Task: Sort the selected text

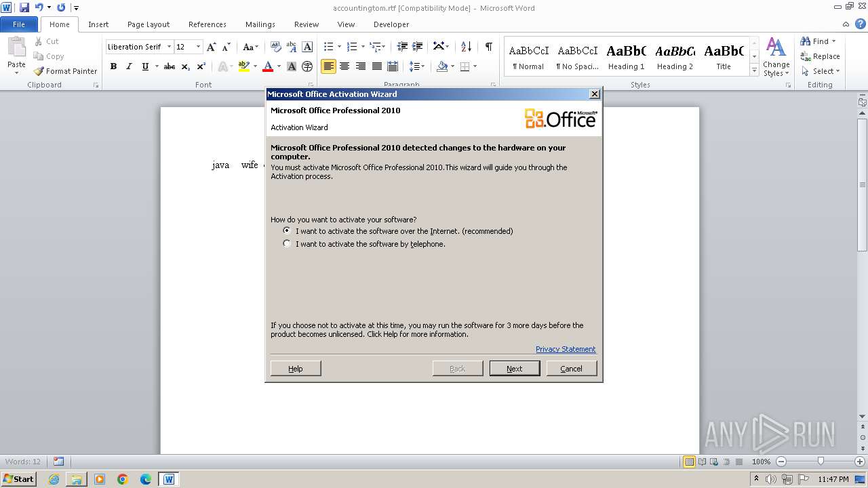Action: click(x=466, y=47)
